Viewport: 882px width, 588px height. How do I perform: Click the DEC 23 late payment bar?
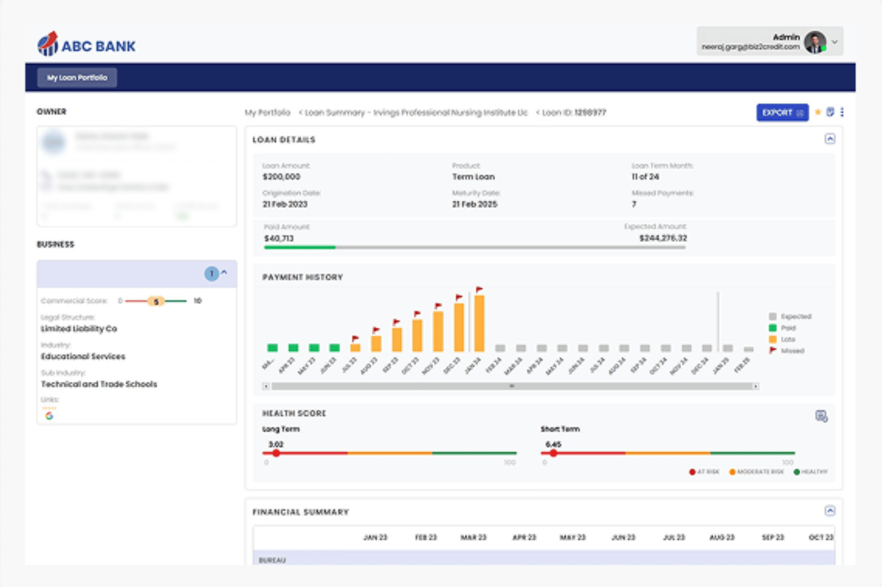[x=459, y=328]
